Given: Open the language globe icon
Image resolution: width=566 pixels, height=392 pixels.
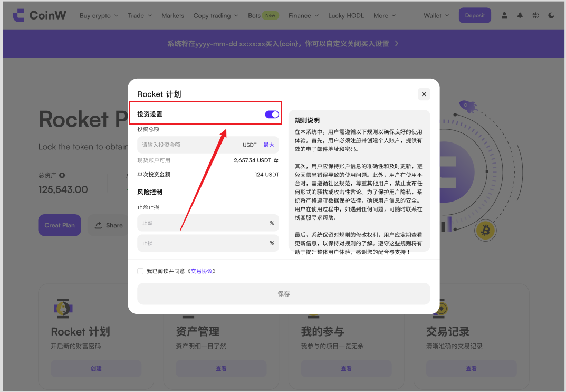Looking at the screenshot, I should (535, 16).
